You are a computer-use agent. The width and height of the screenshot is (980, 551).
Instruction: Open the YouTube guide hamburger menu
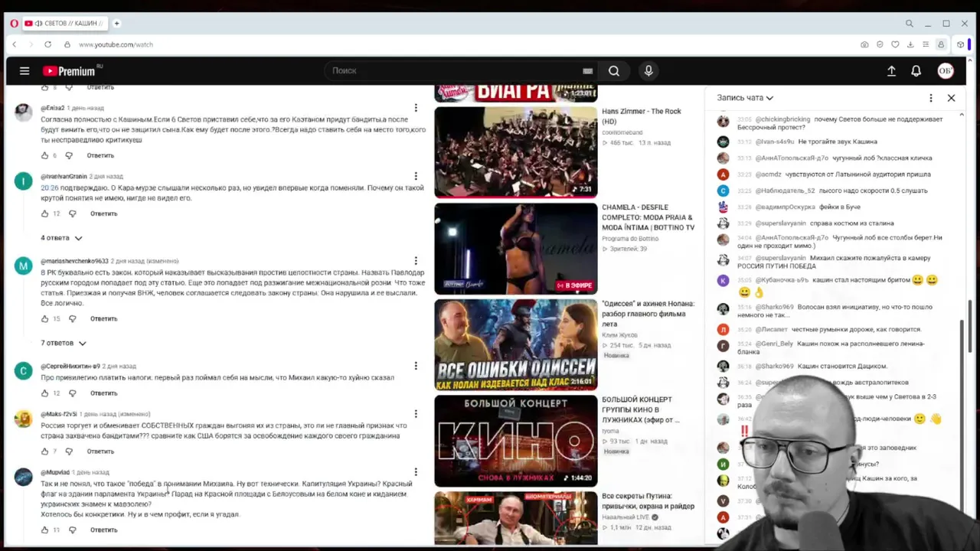click(x=24, y=71)
